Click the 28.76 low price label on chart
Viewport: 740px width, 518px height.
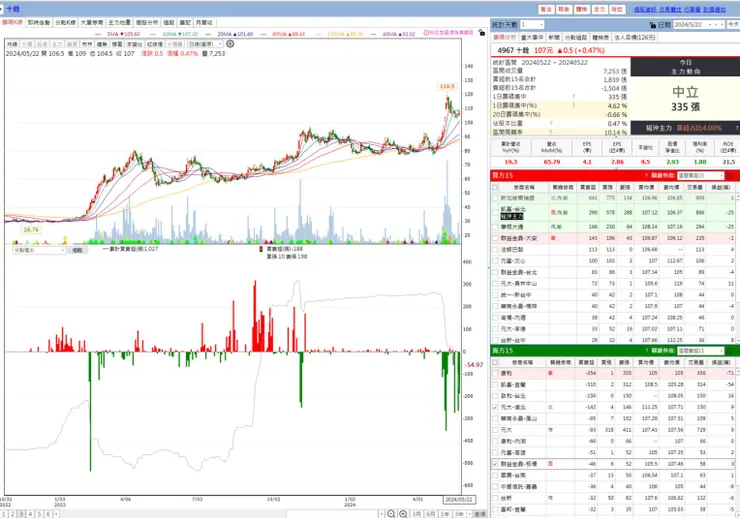click(31, 230)
